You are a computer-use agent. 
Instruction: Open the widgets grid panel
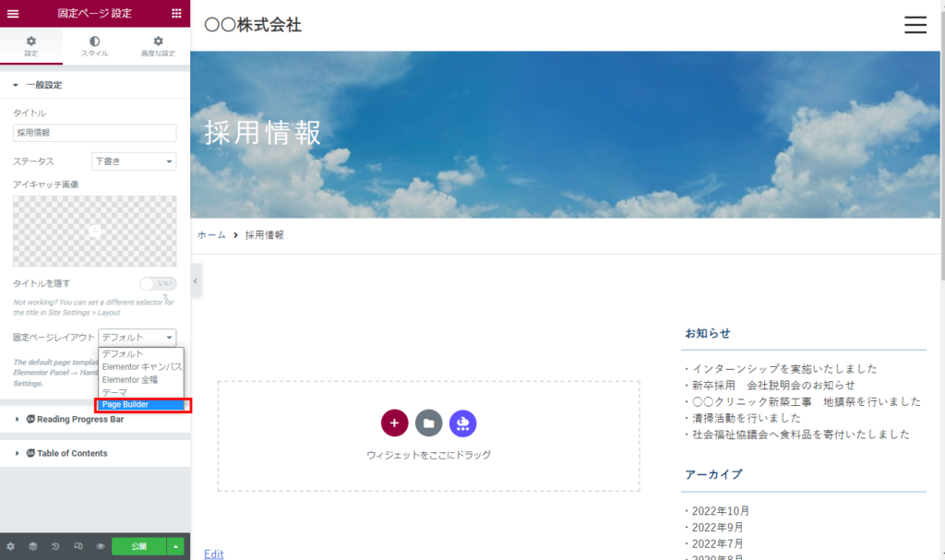point(177,13)
